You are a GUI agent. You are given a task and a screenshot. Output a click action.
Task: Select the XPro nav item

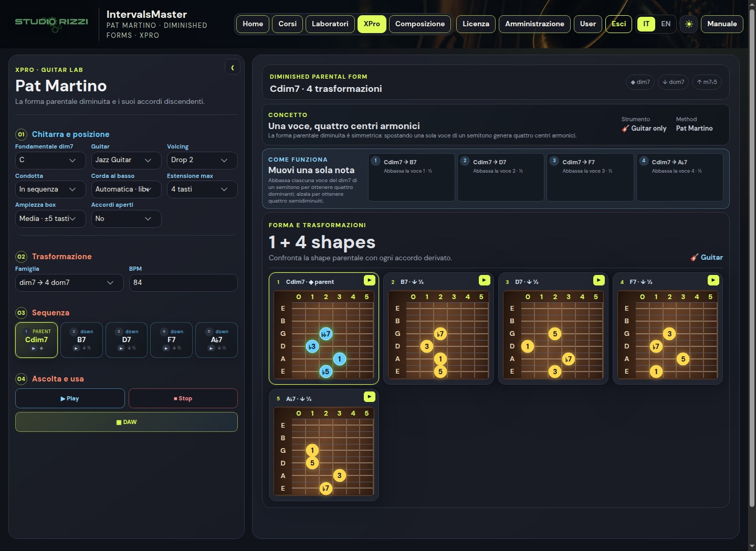(x=372, y=24)
